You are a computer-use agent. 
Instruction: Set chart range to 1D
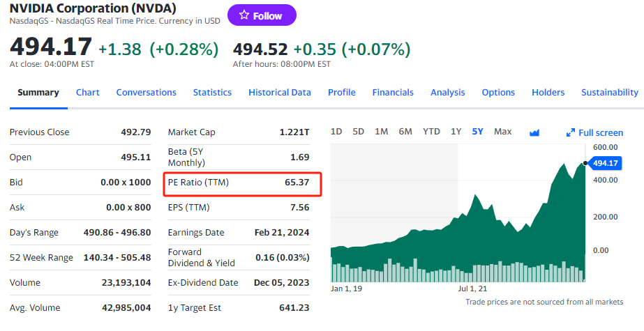(x=336, y=131)
